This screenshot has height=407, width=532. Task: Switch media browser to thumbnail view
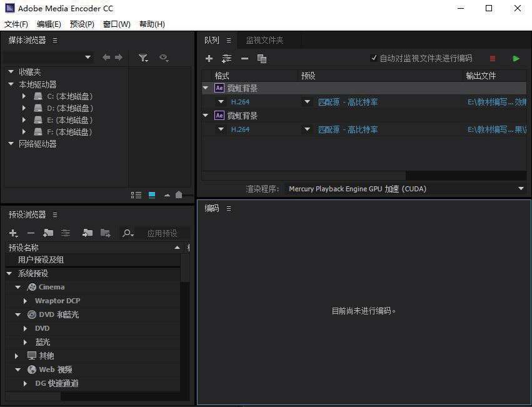152,195
